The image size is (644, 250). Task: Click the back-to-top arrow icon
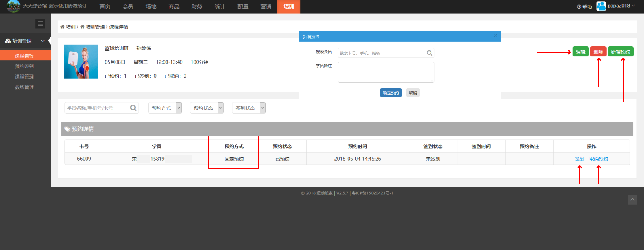click(x=632, y=200)
